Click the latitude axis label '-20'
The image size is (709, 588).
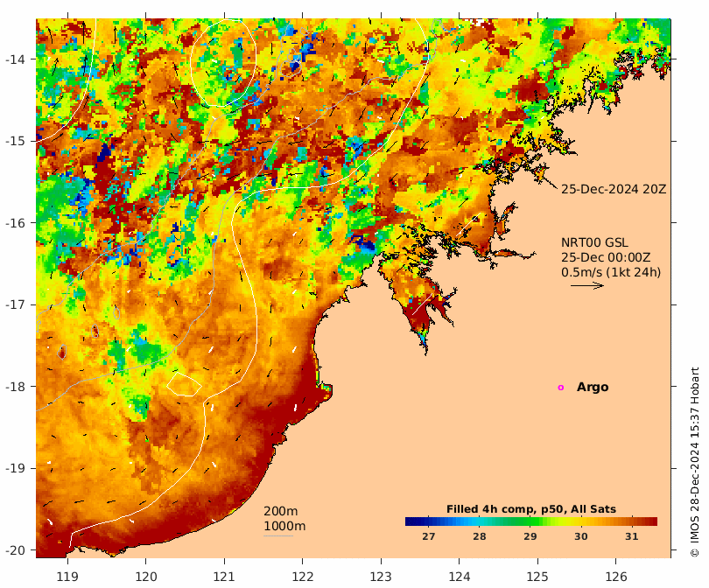15,550
